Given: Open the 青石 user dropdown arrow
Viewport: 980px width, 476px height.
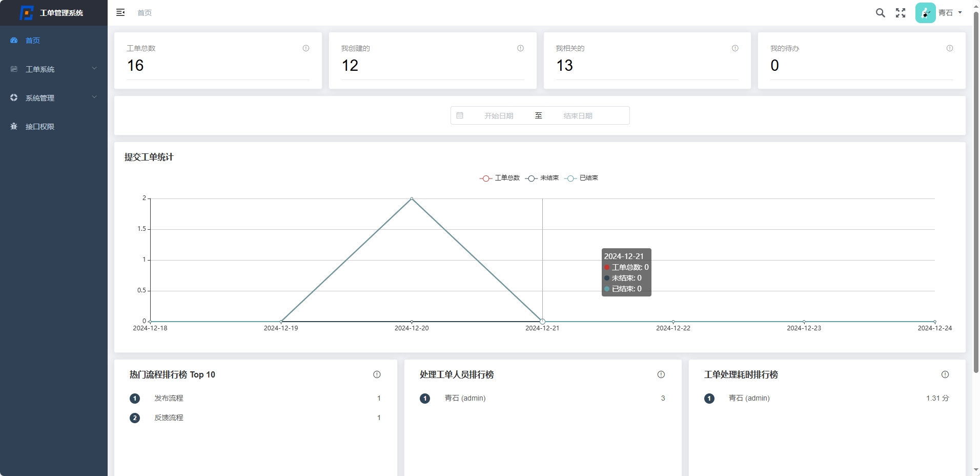Looking at the screenshot, I should (x=960, y=12).
